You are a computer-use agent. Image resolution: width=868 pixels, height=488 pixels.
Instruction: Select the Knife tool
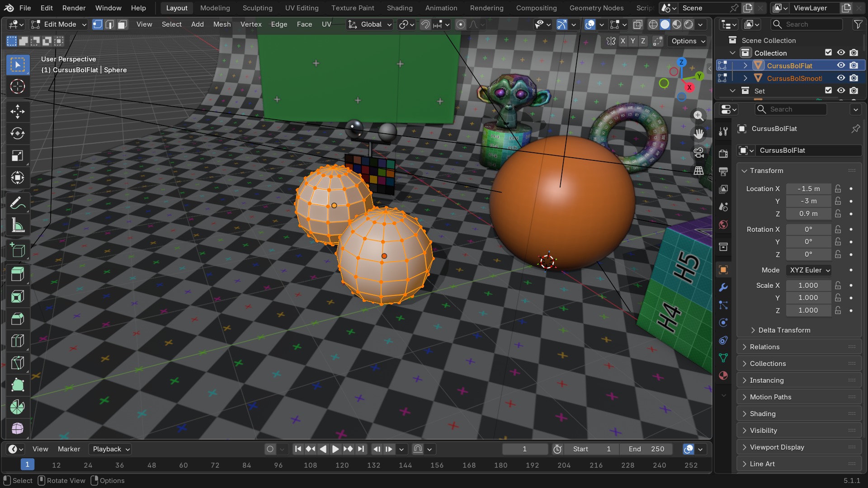click(18, 363)
